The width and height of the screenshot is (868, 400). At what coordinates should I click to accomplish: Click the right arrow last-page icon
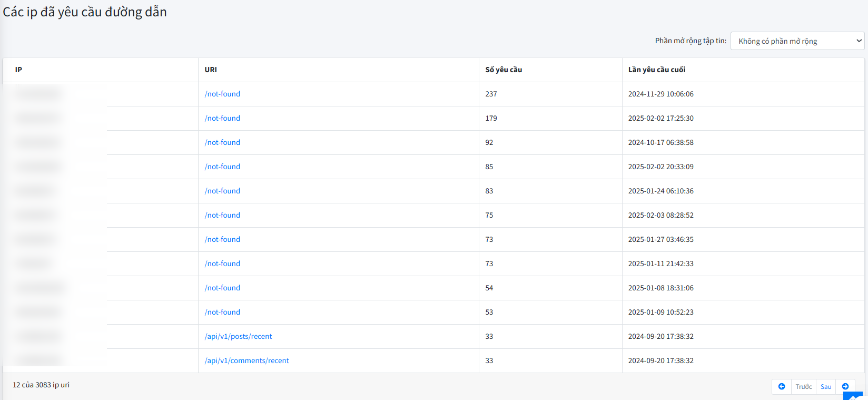pyautogui.click(x=845, y=386)
